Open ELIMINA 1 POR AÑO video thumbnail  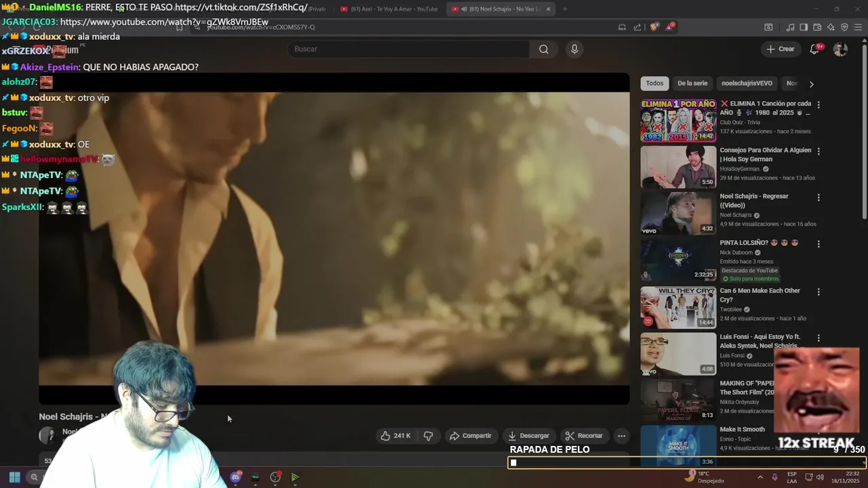[678, 120]
